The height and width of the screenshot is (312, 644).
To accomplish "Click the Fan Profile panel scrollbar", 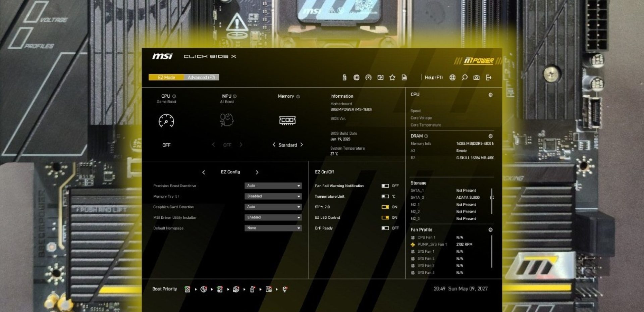I will tap(492, 251).
